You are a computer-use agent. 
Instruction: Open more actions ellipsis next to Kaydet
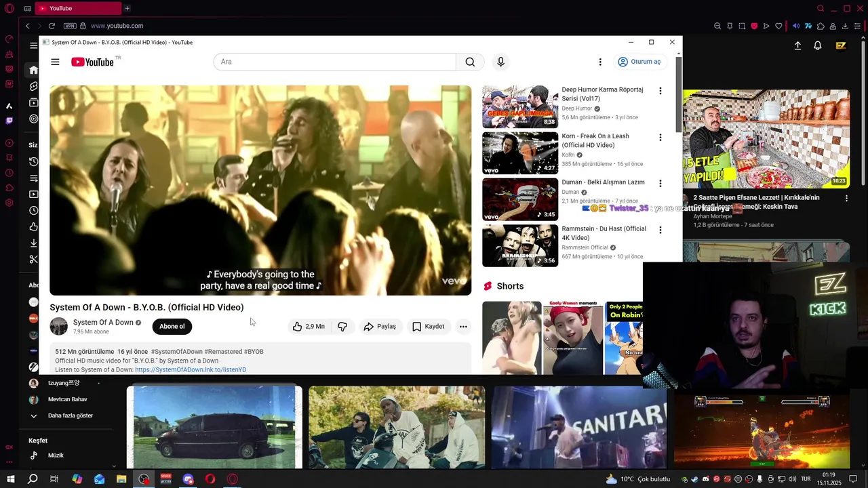(x=463, y=327)
